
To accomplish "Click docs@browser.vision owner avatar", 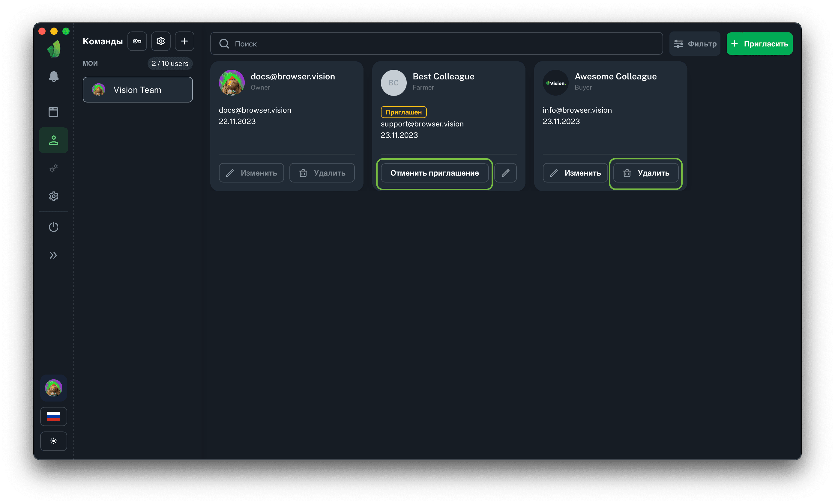I will (232, 83).
